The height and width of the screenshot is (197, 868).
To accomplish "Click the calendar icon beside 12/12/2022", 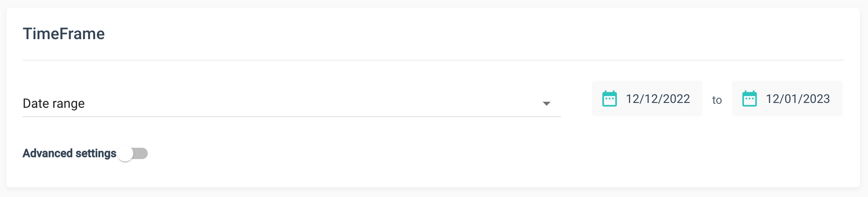I will (609, 99).
